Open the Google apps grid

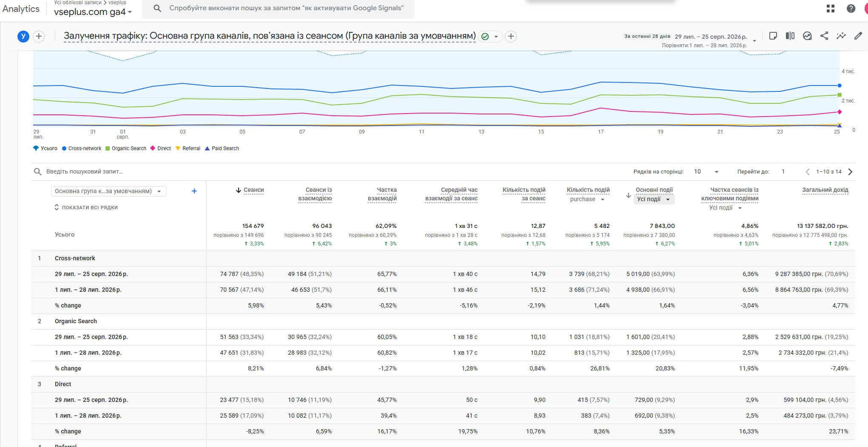(x=831, y=9)
